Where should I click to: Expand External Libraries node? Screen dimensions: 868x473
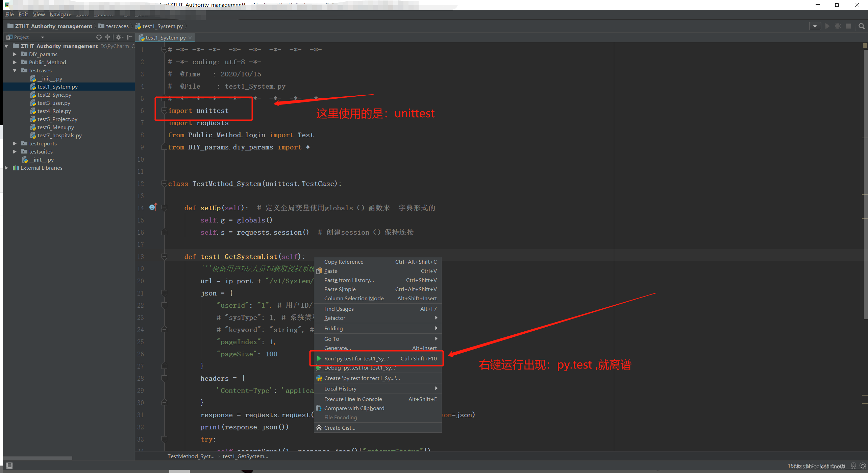click(x=6, y=168)
